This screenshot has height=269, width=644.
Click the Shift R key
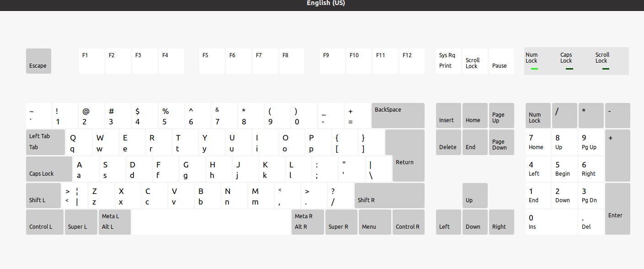[389, 195]
